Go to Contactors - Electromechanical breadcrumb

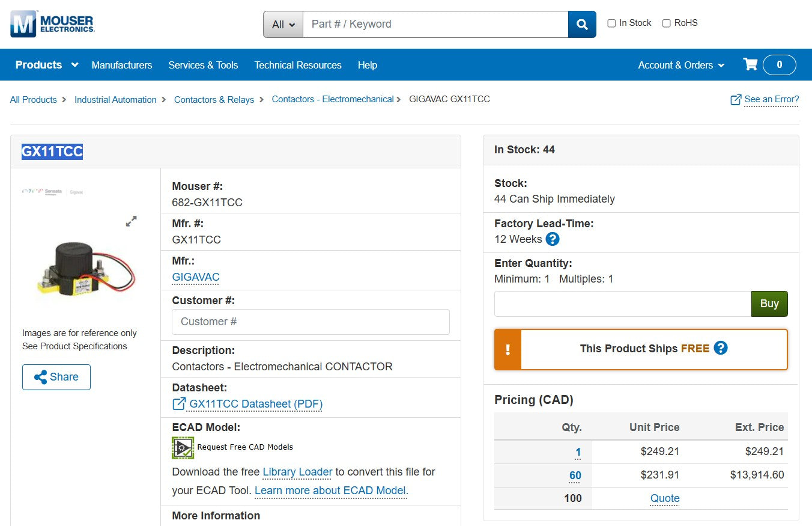(x=333, y=99)
